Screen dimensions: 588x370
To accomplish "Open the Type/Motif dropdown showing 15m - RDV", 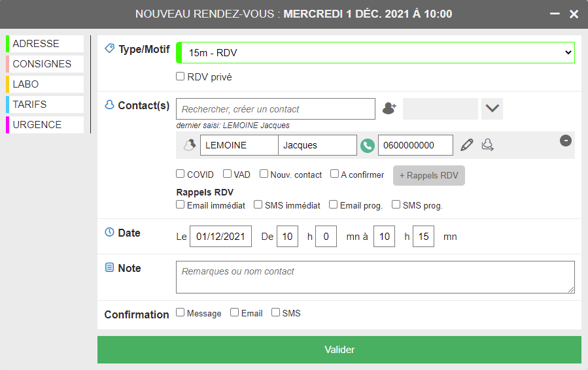I will coord(375,53).
